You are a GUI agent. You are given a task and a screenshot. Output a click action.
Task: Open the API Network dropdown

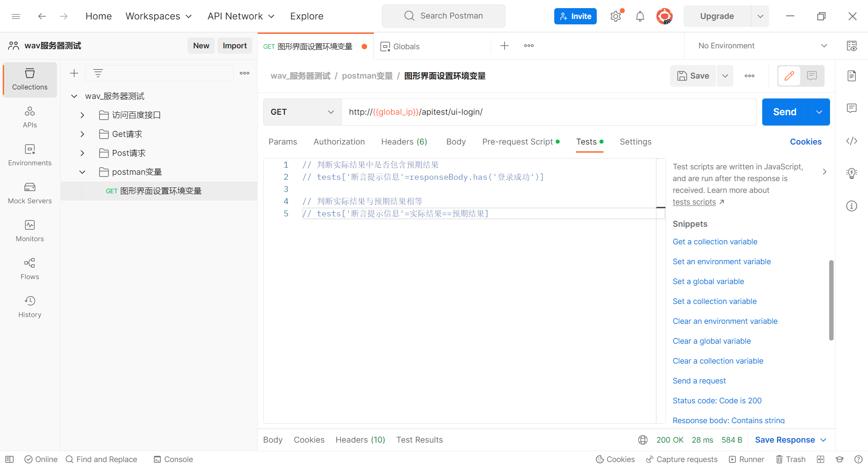point(241,16)
